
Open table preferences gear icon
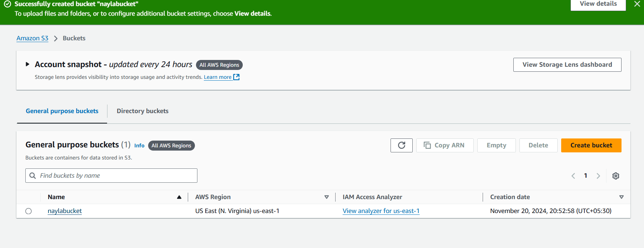(616, 176)
